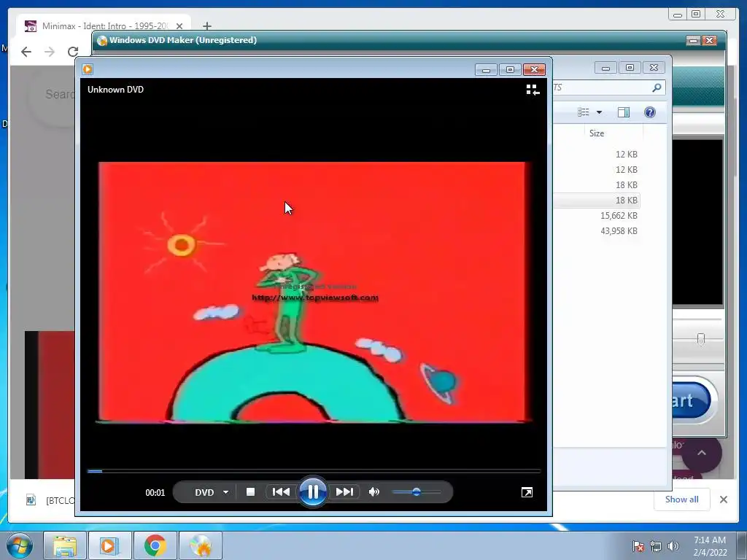Close the Minimax Ident Intro tab
747x560 pixels.
pos(179,26)
